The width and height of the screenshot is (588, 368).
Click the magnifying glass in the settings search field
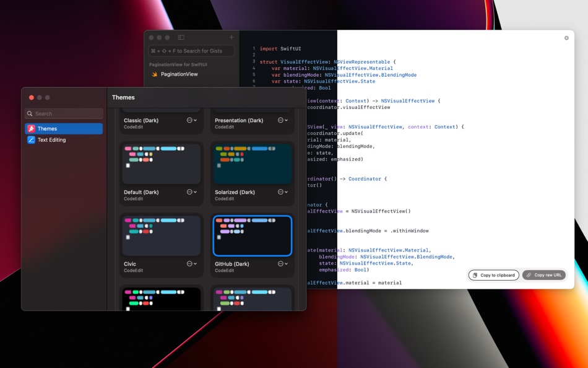[x=28, y=113]
